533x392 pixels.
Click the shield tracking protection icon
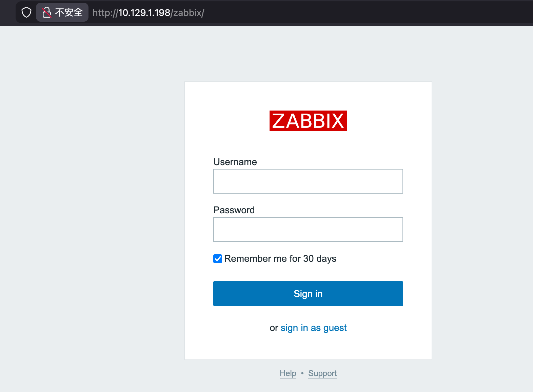26,13
